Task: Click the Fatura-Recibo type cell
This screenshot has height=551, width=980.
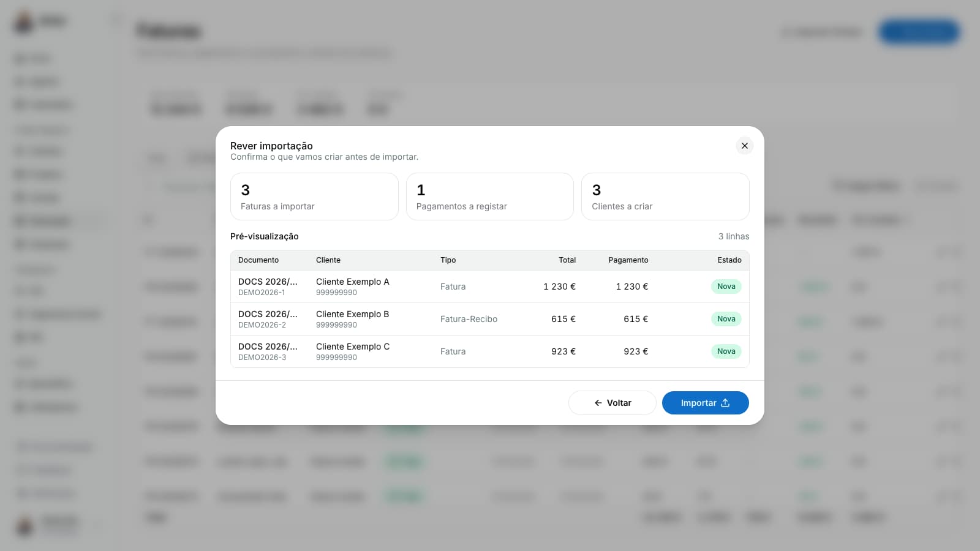Action: (469, 319)
